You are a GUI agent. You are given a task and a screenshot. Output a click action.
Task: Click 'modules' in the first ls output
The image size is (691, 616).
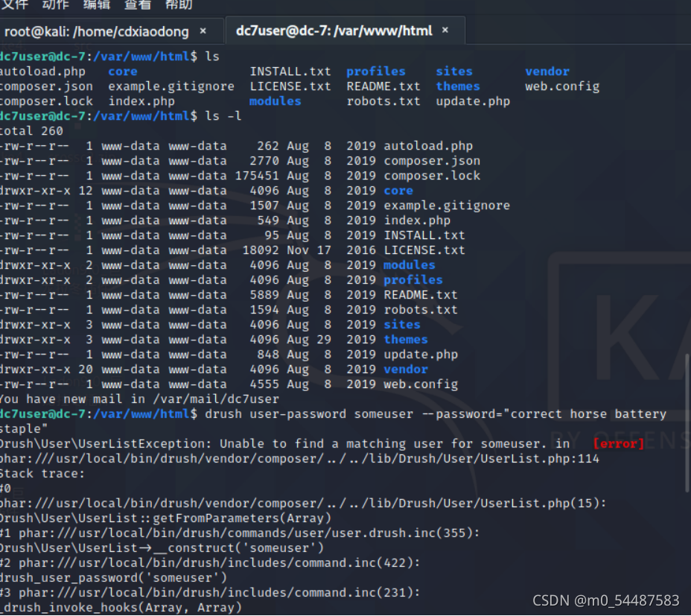pyautogui.click(x=275, y=101)
